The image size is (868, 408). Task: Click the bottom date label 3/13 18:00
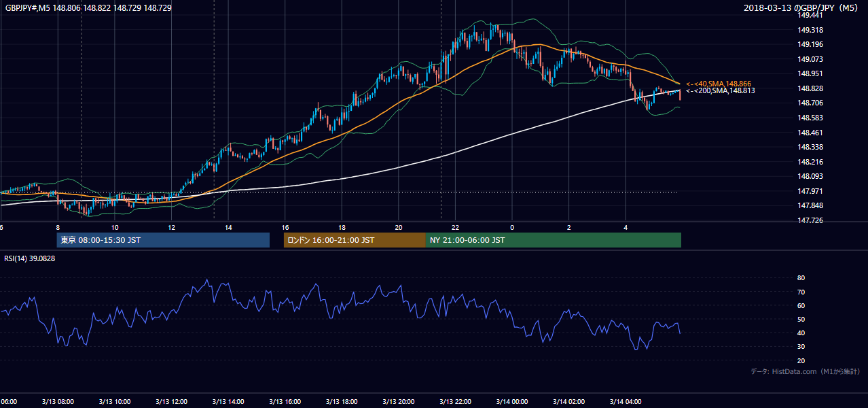pyautogui.click(x=342, y=402)
